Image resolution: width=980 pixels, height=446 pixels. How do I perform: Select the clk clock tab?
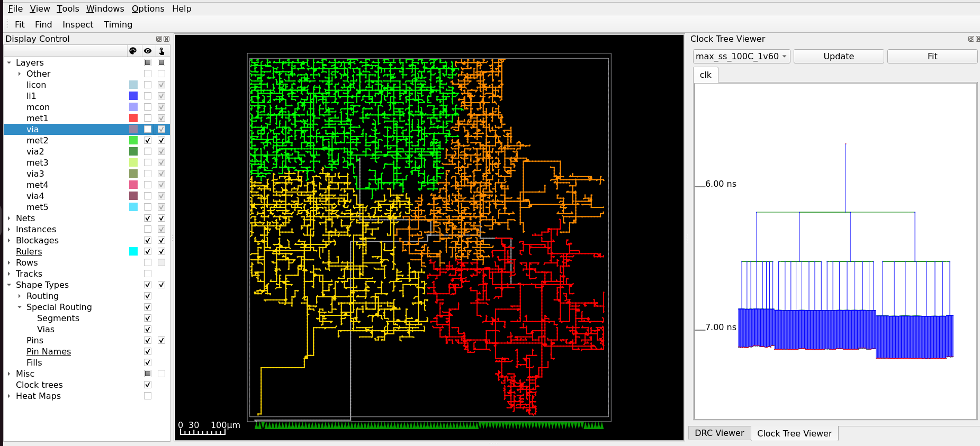pyautogui.click(x=705, y=75)
